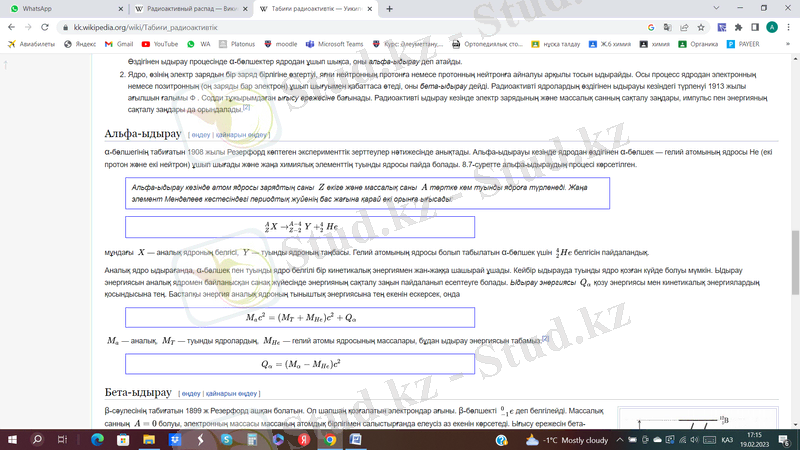800x450 pixels.
Task: Open the Google lens icon in address bar
Action: [x=651, y=28]
